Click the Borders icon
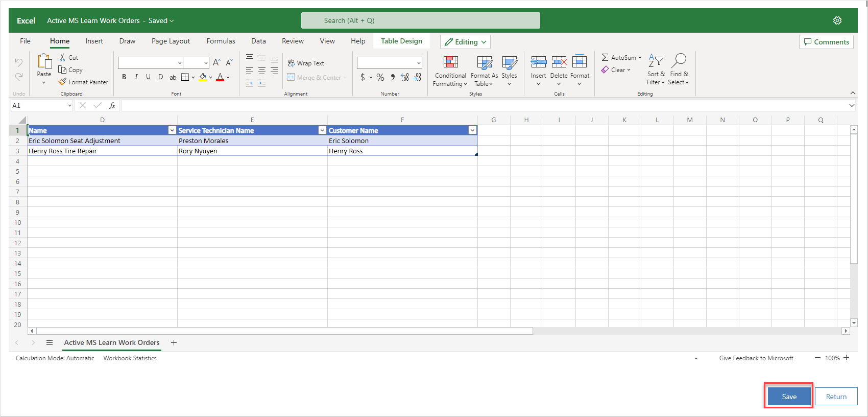Image resolution: width=868 pixels, height=417 pixels. 185,77
